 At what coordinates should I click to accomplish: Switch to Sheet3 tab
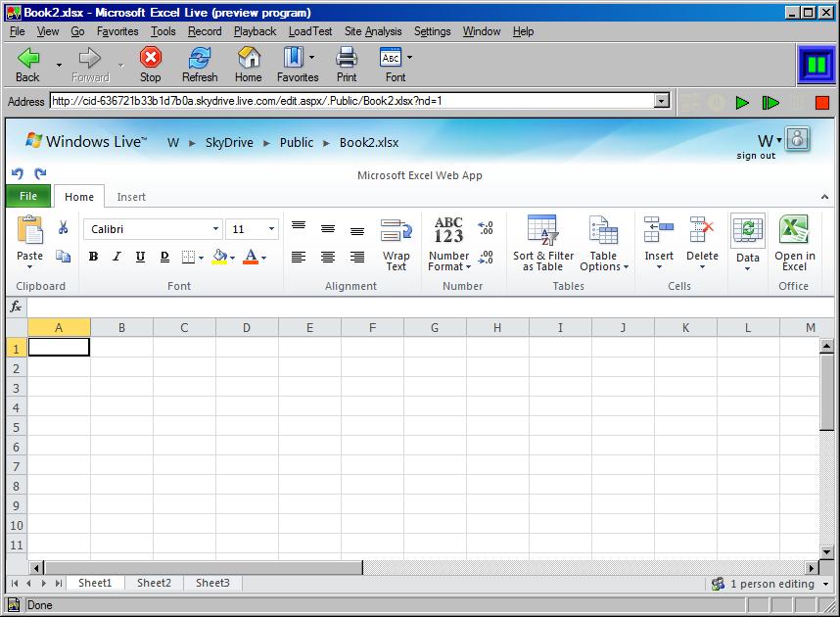(212, 583)
